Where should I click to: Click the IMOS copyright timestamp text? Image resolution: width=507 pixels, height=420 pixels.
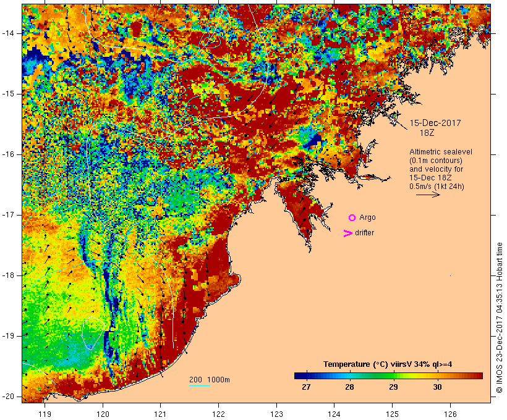500,318
